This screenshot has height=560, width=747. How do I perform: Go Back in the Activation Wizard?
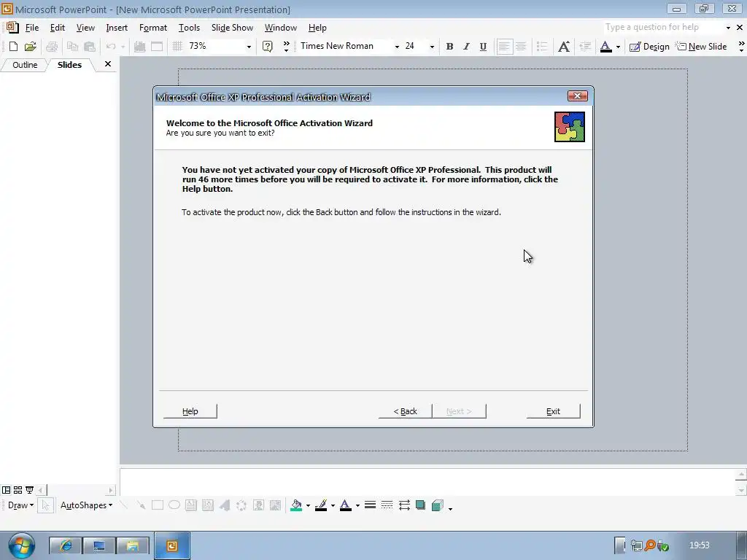pyautogui.click(x=405, y=411)
